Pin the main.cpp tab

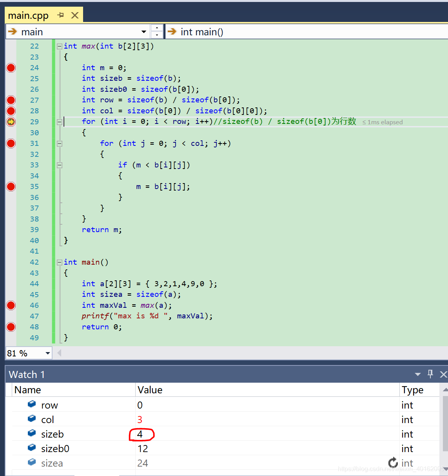[60, 15]
